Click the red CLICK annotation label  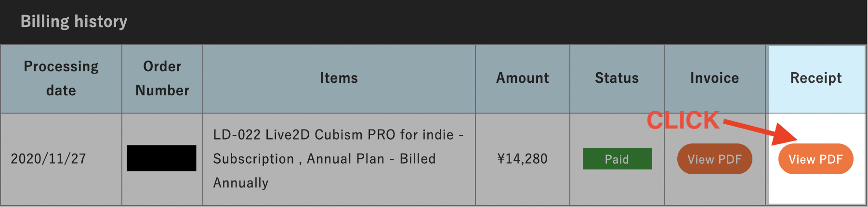pos(683,120)
